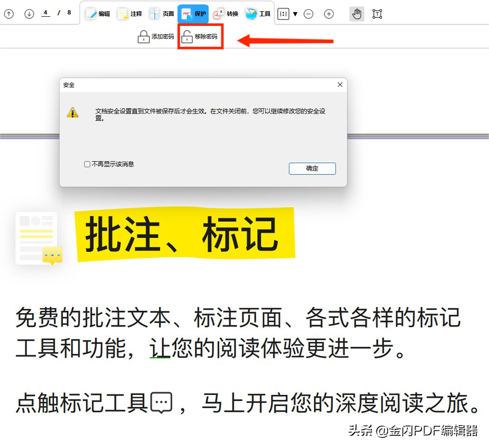Zoom out with the minus icon
This screenshot has height=448, width=489.
click(309, 14)
